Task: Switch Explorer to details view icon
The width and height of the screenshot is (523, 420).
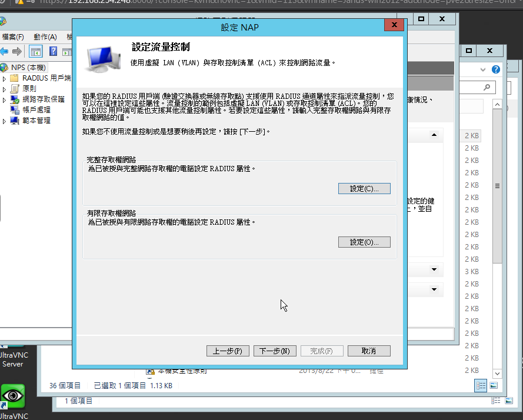Action: [481, 386]
